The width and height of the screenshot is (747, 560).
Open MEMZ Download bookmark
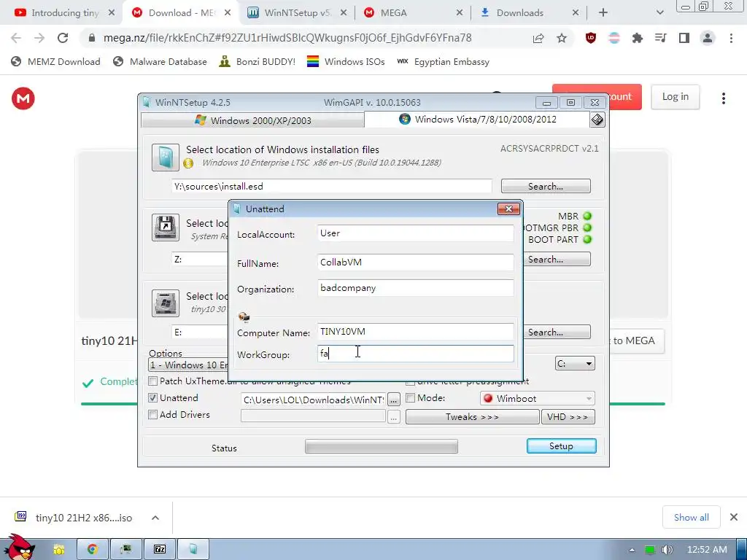[55, 61]
